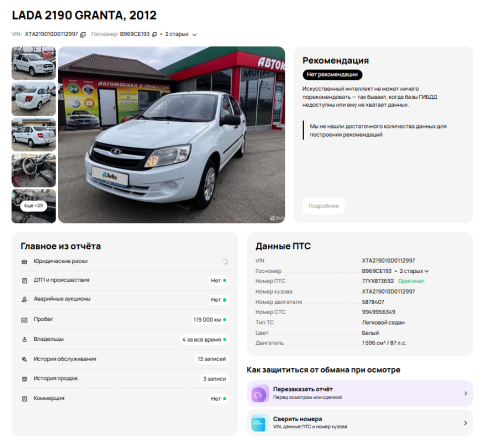The height and width of the screenshot is (447, 489).
Task: Click the 'LADA 2190 GRANTA, 2012' title
Action: point(84,15)
